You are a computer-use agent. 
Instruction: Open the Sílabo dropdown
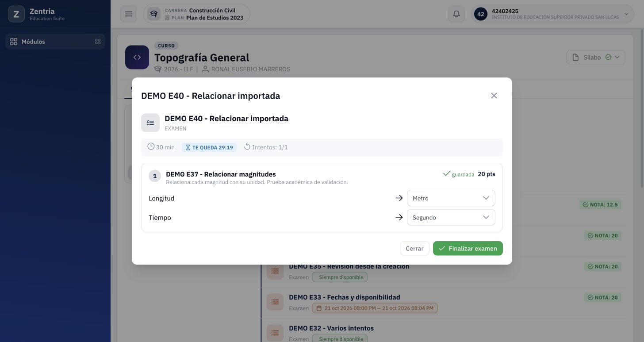596,57
